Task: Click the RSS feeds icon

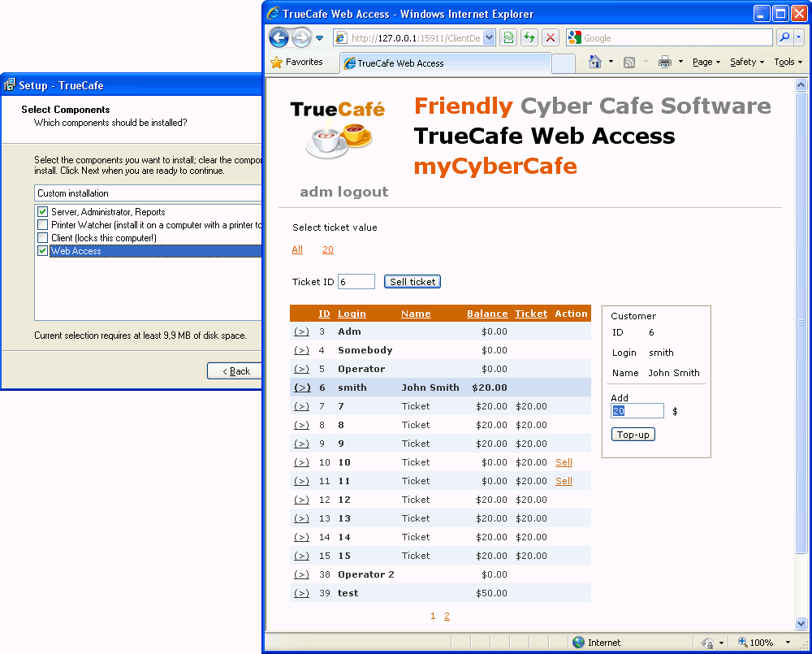Action: 629,63
